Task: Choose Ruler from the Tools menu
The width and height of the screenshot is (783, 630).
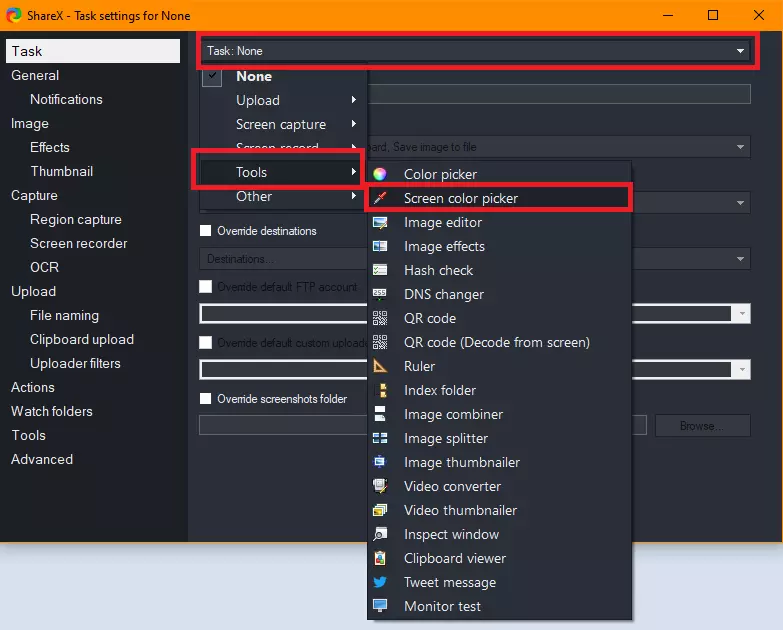Action: (x=499, y=366)
